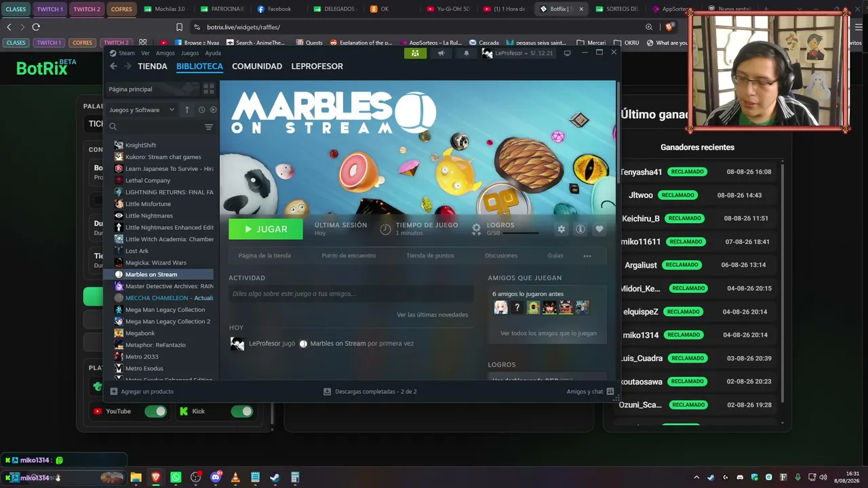Click the Steam Big Picture monitor icon
The width and height of the screenshot is (868, 488).
568,53
